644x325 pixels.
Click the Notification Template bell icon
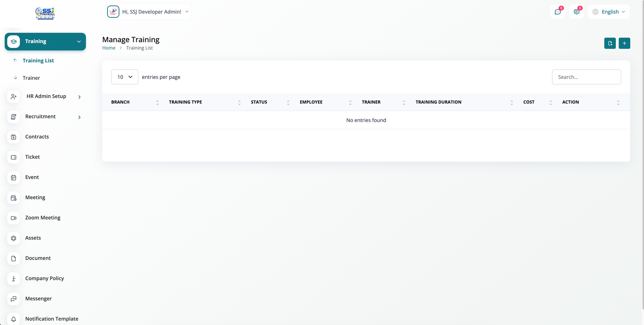coord(14,319)
